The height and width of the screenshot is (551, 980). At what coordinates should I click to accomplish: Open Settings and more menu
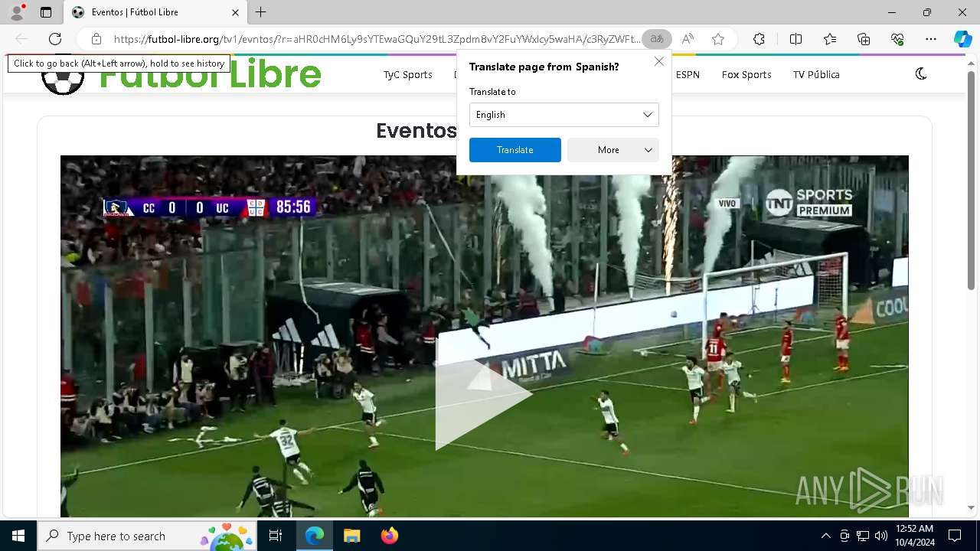[931, 39]
